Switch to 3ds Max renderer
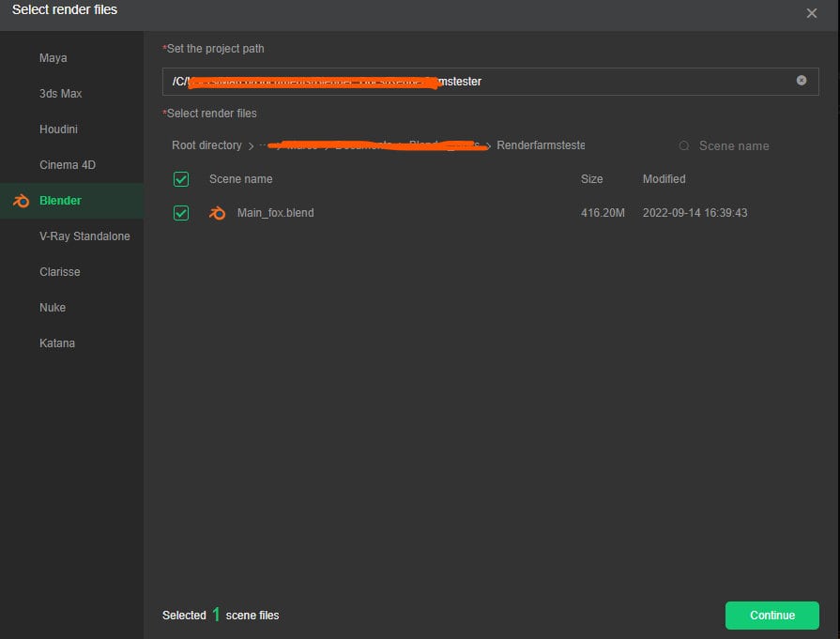The image size is (840, 639). coord(59,93)
